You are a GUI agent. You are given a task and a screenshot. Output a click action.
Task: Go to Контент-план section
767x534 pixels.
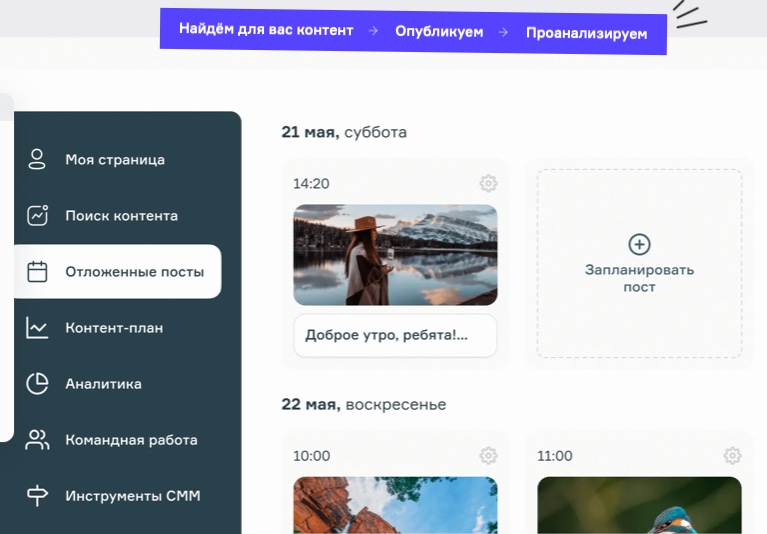click(x=114, y=328)
